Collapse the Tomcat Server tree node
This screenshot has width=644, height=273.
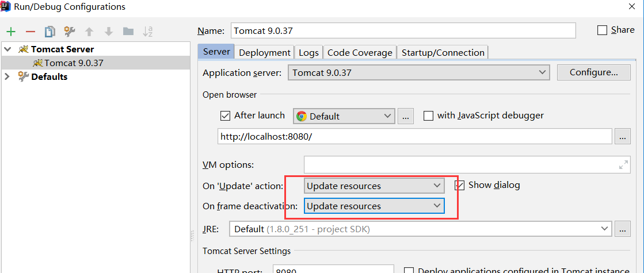click(7, 49)
